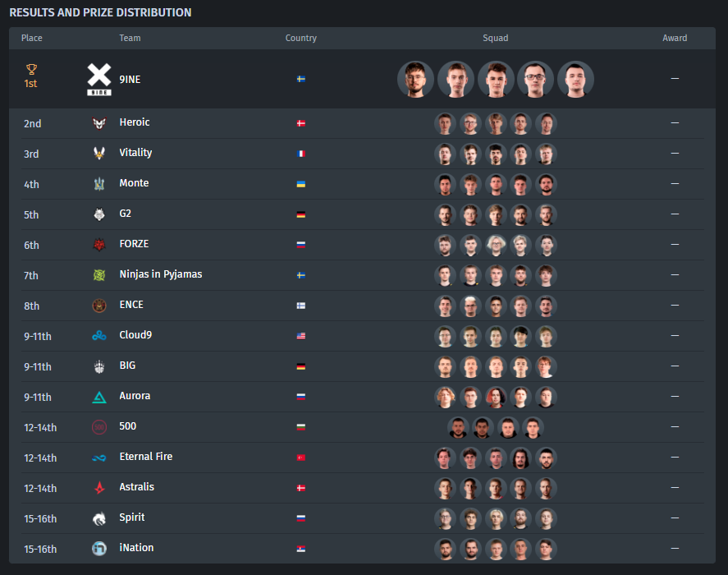The image size is (728, 575).
Task: Click the Russian flag in Spirit row
Action: coord(301,518)
